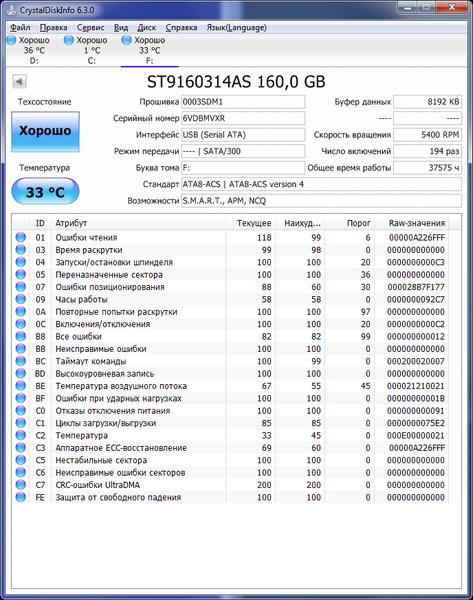Click the previous disk arrow button

(20, 81)
